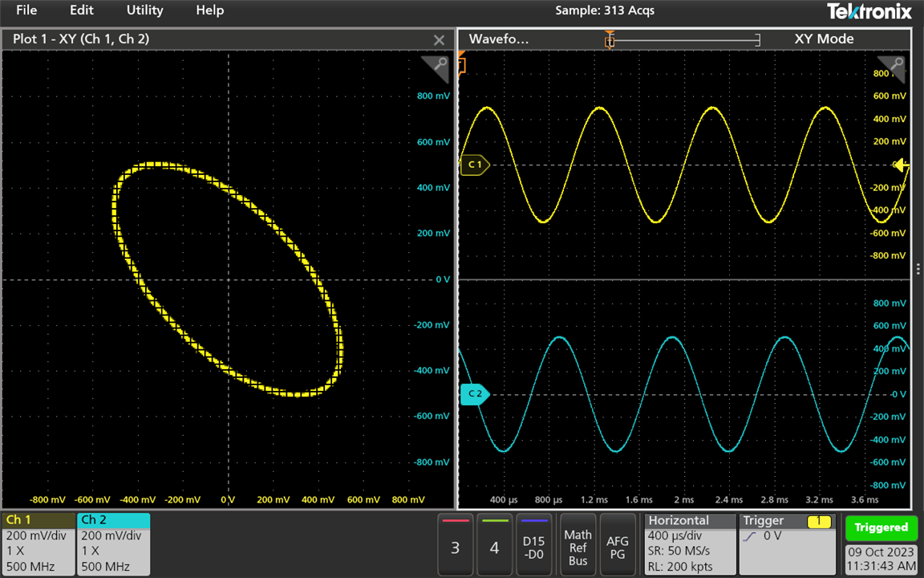
Task: Click the yellow trigger level arrow
Action: click(901, 165)
